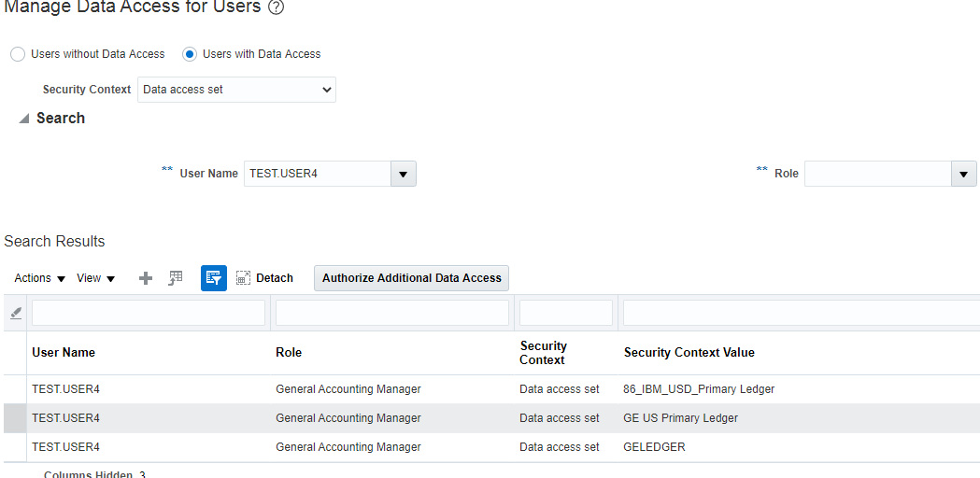The width and height of the screenshot is (980, 478).
Task: Collapse the Search section triangle
Action: (23, 119)
